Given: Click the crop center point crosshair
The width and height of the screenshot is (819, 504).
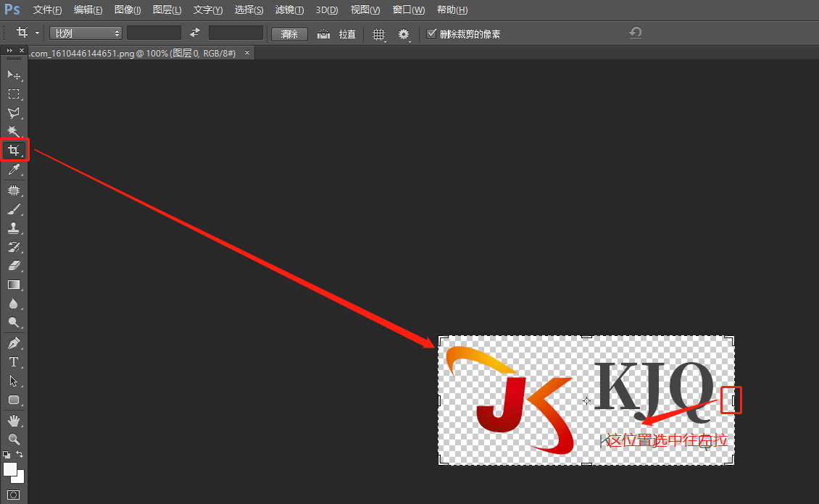Looking at the screenshot, I should point(586,400).
